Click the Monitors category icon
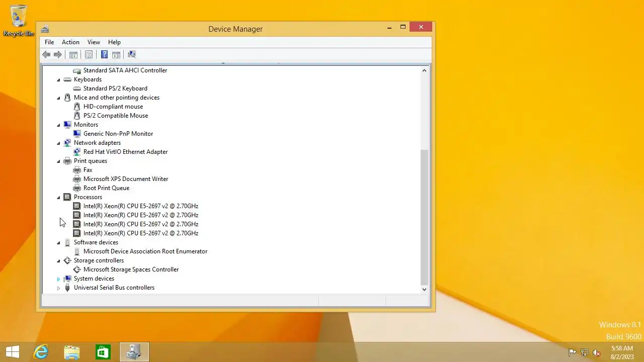 click(67, 125)
